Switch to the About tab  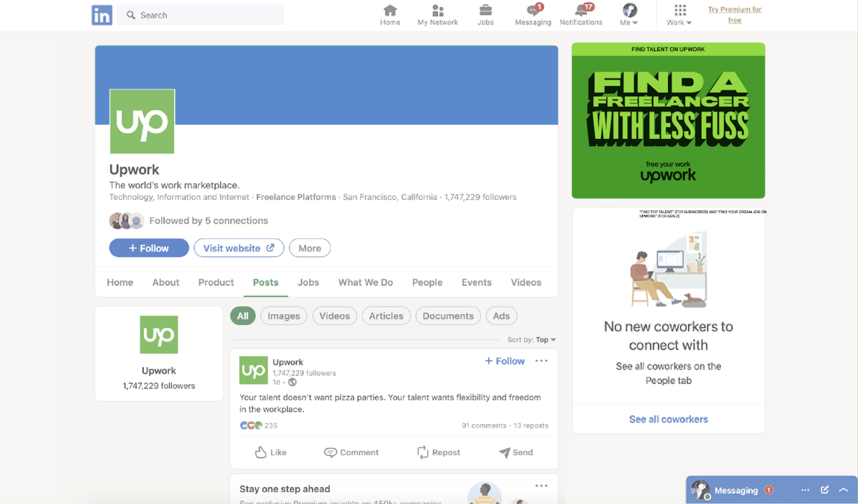[166, 282]
